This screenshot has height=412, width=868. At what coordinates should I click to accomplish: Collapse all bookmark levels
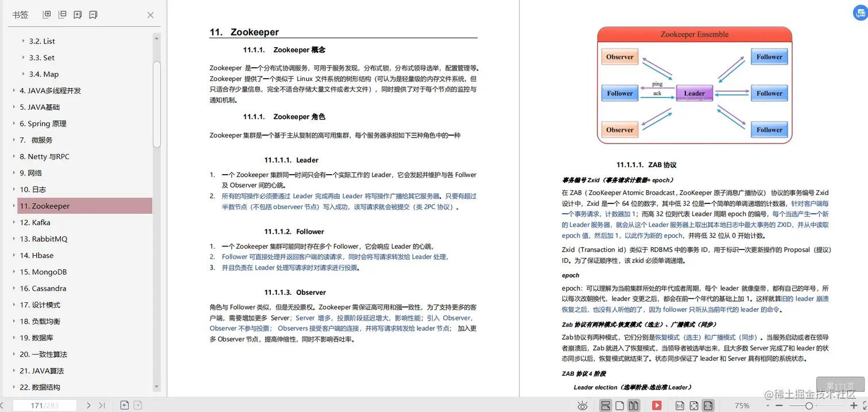tap(61, 14)
